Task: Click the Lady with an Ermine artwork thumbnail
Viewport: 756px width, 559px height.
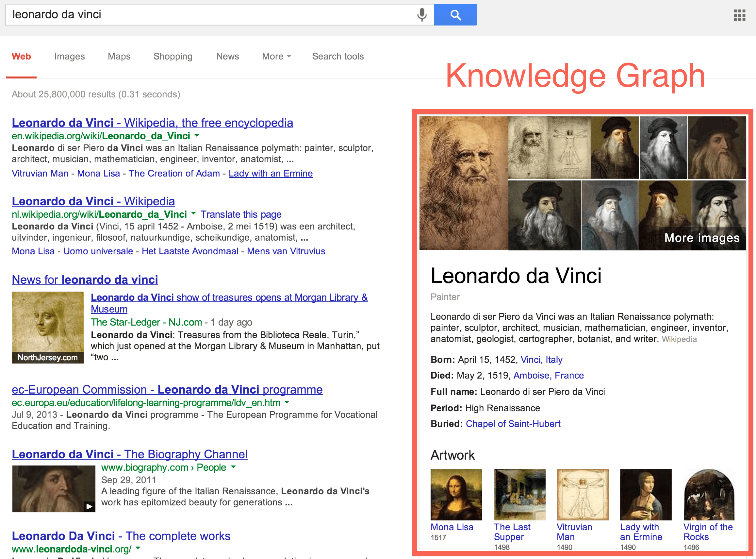Action: [646, 494]
